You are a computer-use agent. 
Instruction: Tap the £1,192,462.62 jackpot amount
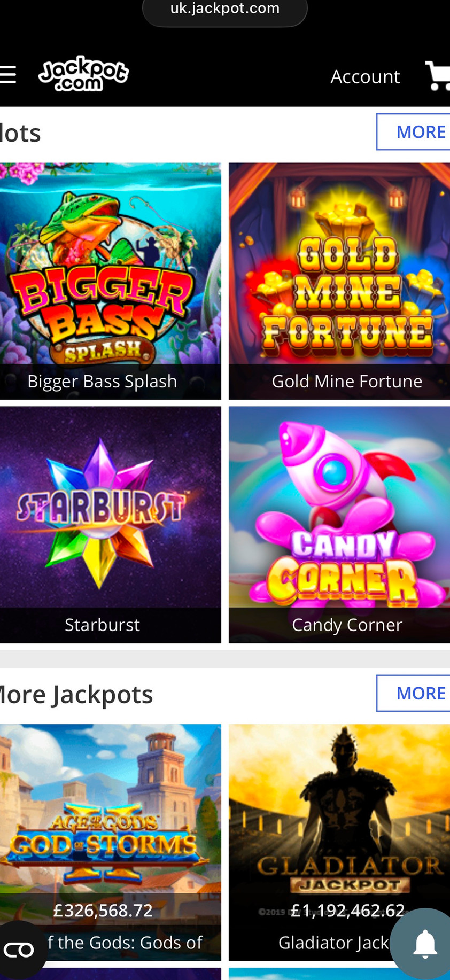click(x=347, y=910)
